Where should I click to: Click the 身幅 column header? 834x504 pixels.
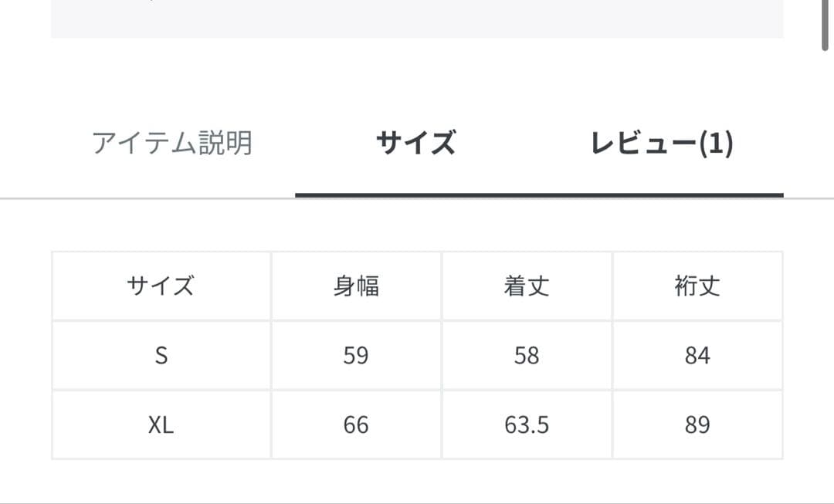(357, 286)
